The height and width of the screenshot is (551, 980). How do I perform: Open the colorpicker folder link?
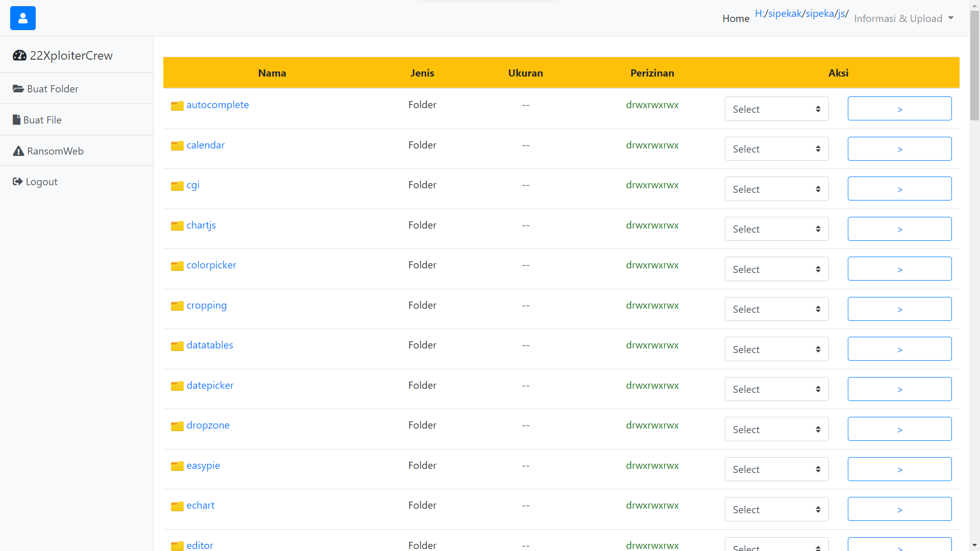pyautogui.click(x=211, y=265)
